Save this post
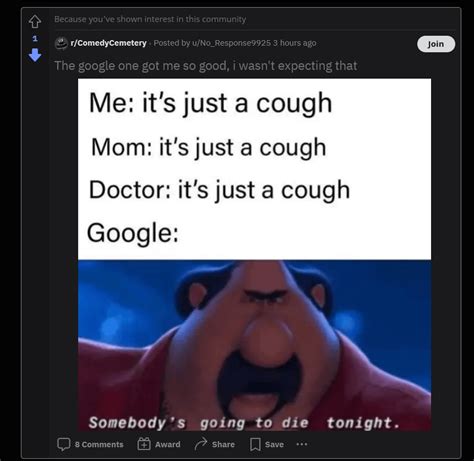The height and width of the screenshot is (461, 474). 267,444
